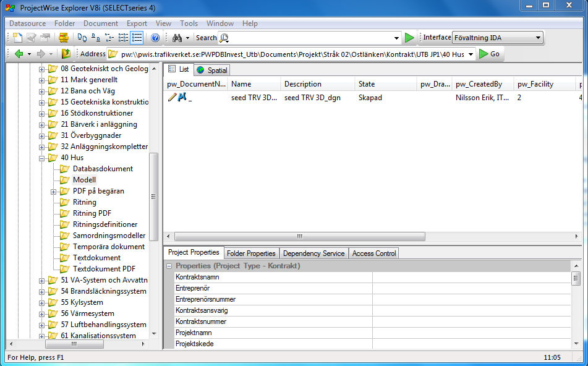The height and width of the screenshot is (366, 588).
Task: Select the Project Properties tab
Action: [x=194, y=252]
